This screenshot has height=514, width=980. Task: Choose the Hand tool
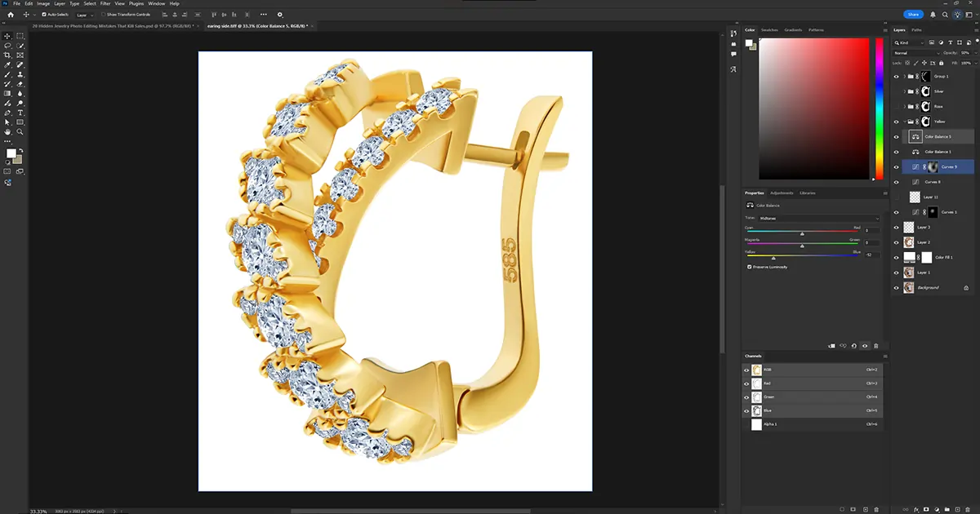point(8,131)
